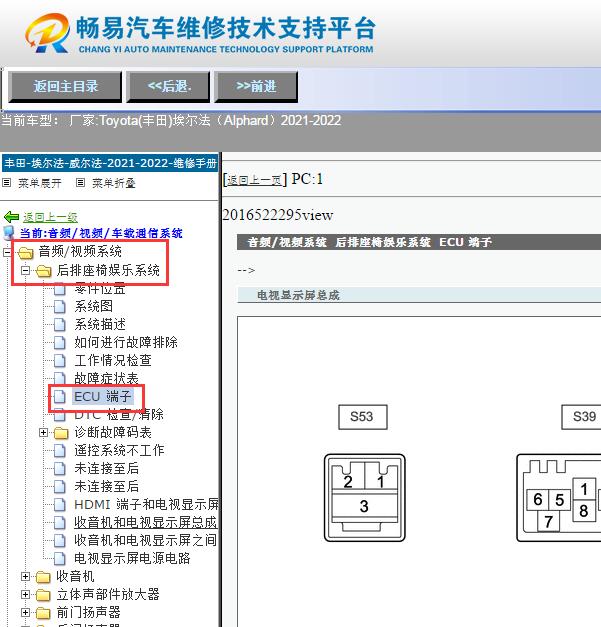The height and width of the screenshot is (627, 601).
Task: Click the 返回主目录 button
Action: [x=65, y=86]
